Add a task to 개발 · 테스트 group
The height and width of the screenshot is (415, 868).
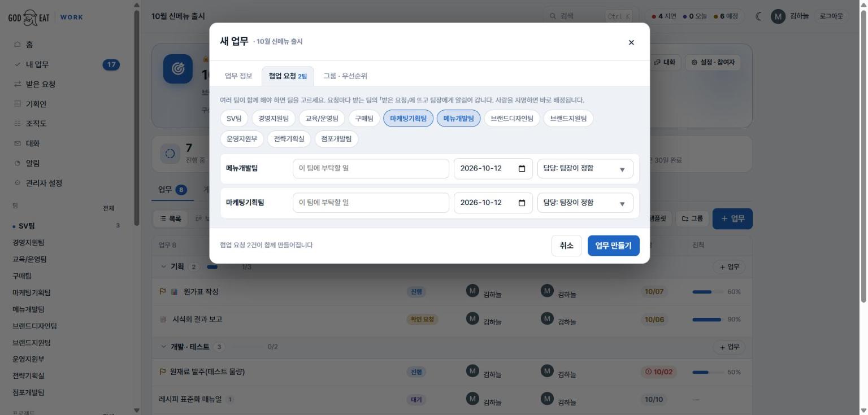click(x=729, y=347)
